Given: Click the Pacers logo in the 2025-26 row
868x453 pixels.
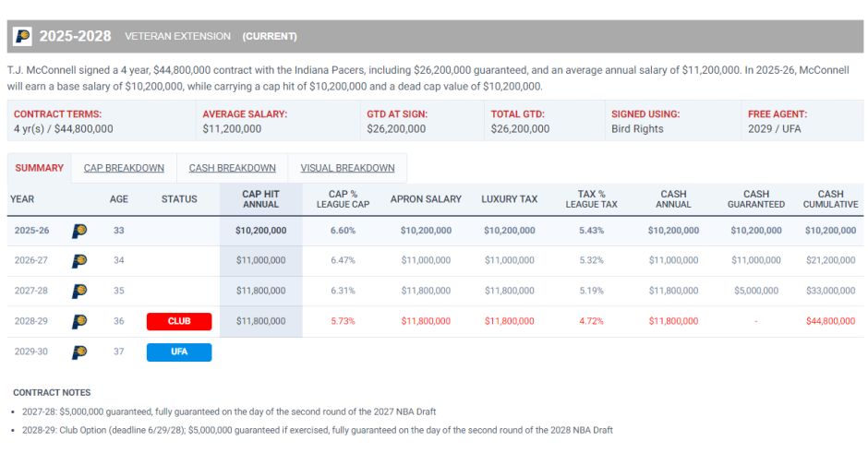Looking at the screenshot, I should 79,231.
